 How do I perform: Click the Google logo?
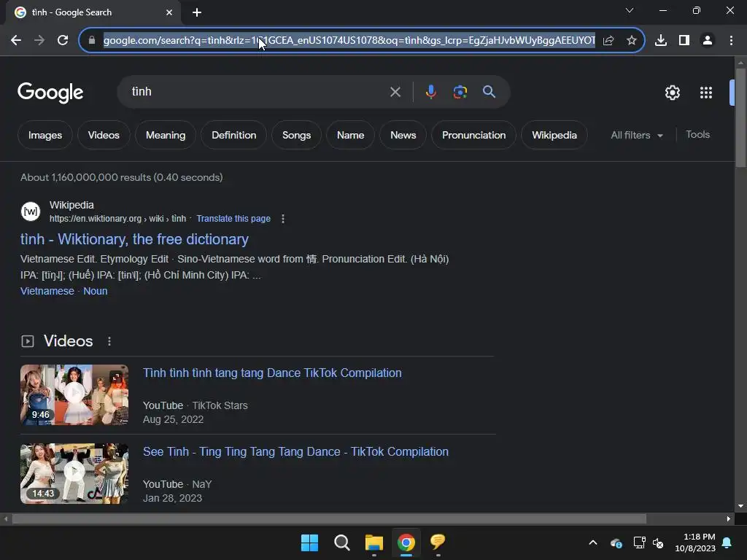click(x=50, y=93)
